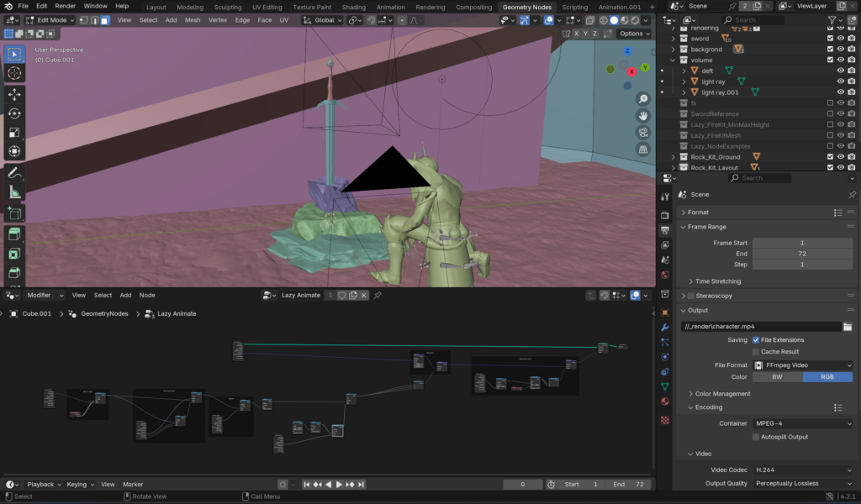Viewport: 861px width, 504px height.
Task: Click the zoom magnifier viewport gizmo
Action: click(x=643, y=99)
